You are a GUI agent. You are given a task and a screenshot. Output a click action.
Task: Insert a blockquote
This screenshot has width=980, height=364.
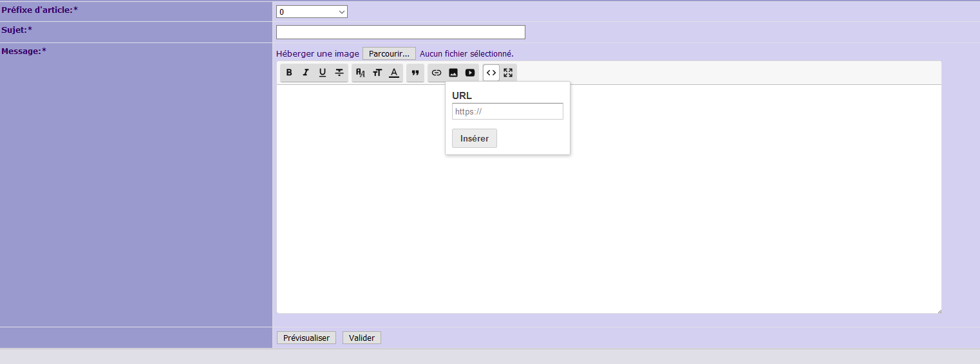tap(415, 73)
